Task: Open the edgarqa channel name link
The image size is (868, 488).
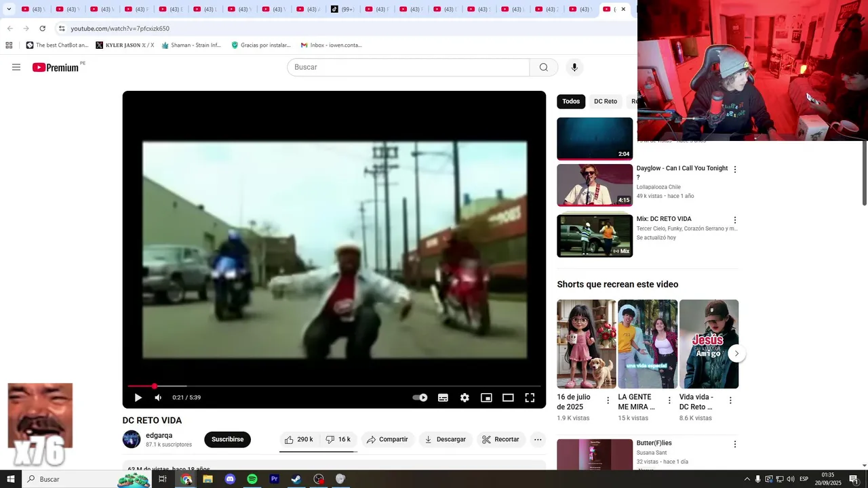Action: click(159, 436)
